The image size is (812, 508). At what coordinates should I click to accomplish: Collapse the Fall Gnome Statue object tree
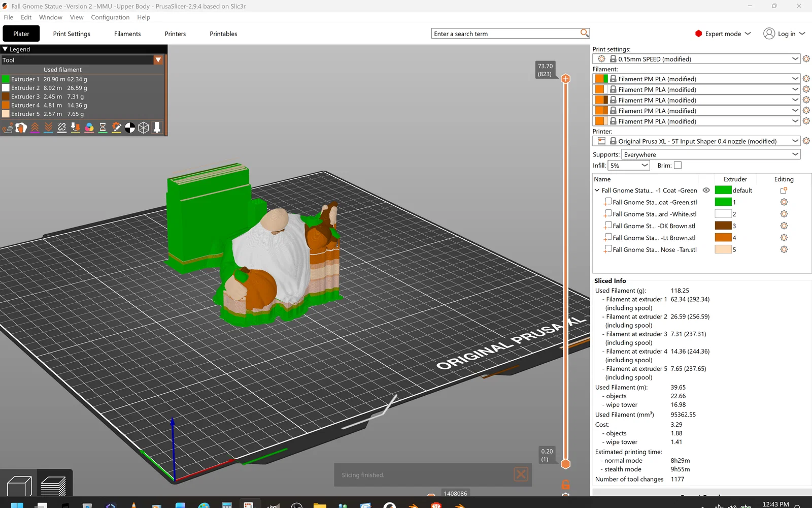pyautogui.click(x=597, y=190)
